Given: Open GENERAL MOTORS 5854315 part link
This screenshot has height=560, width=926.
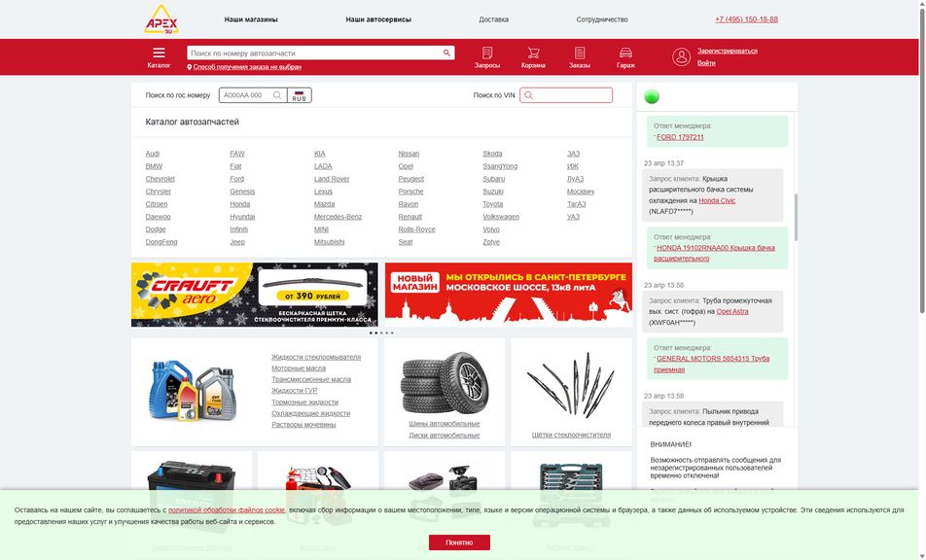Looking at the screenshot, I should (x=712, y=364).
